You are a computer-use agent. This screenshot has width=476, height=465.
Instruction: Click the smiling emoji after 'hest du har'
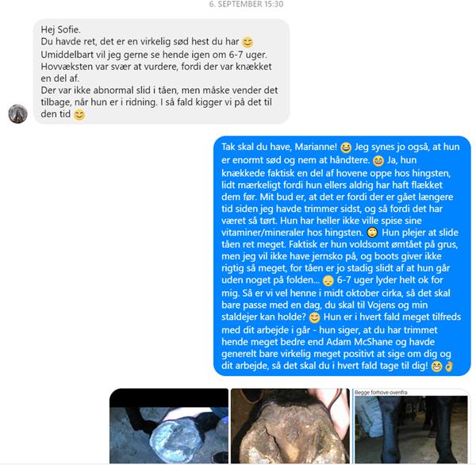pos(248,42)
